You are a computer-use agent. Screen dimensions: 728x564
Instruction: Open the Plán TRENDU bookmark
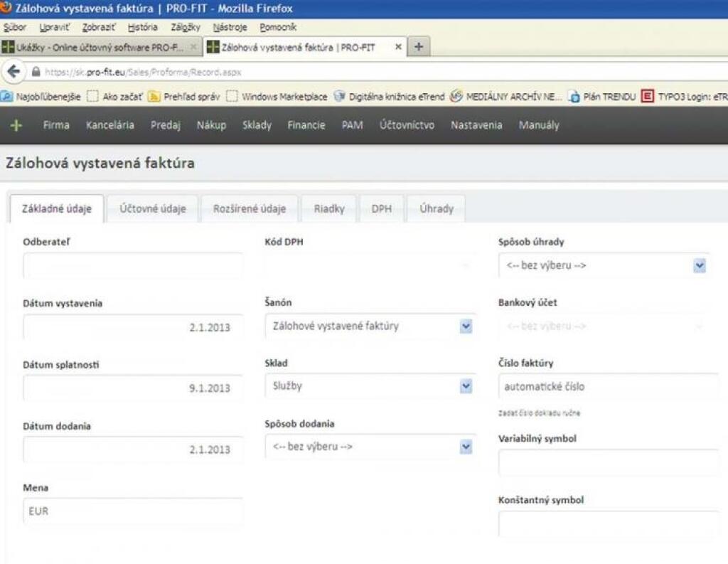coord(601,97)
